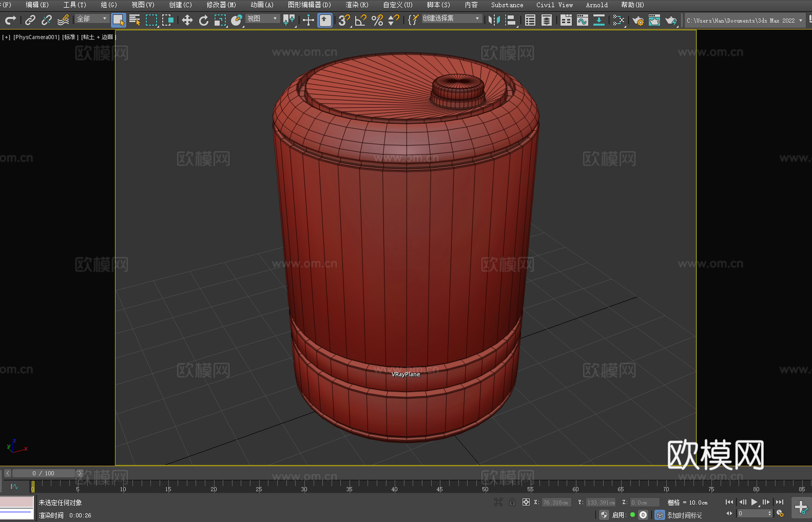Open Select by Name list
This screenshot has height=522, width=812.
[x=134, y=20]
